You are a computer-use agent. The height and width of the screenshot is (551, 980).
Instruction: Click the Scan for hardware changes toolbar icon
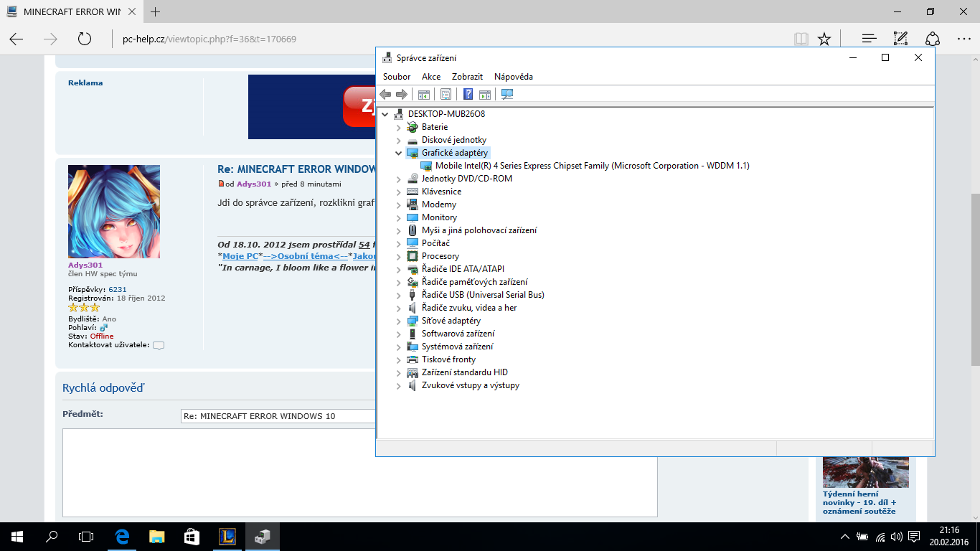click(507, 94)
